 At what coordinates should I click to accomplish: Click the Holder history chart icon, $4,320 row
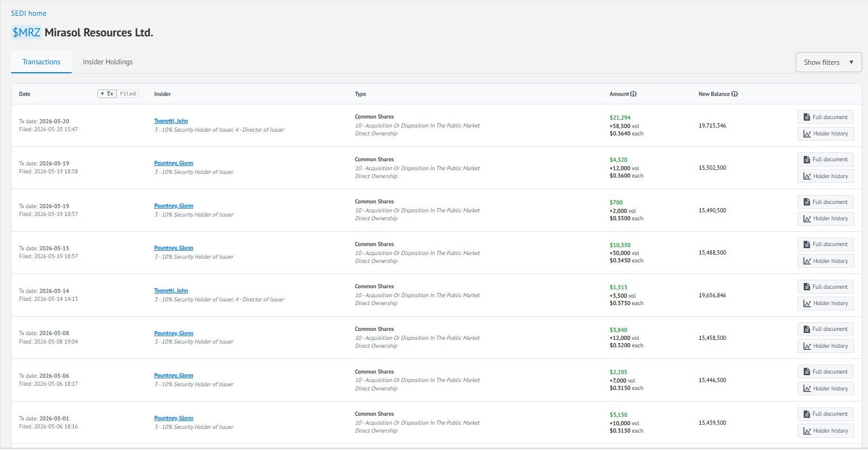807,176
